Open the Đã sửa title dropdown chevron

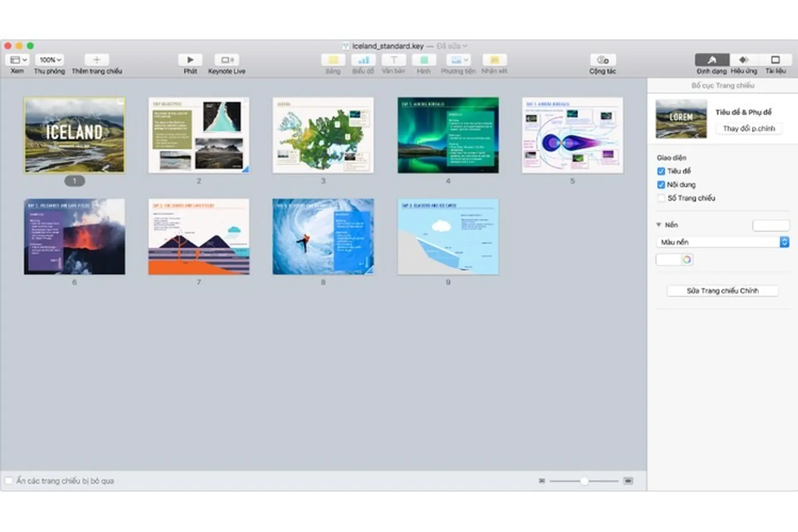[465, 46]
